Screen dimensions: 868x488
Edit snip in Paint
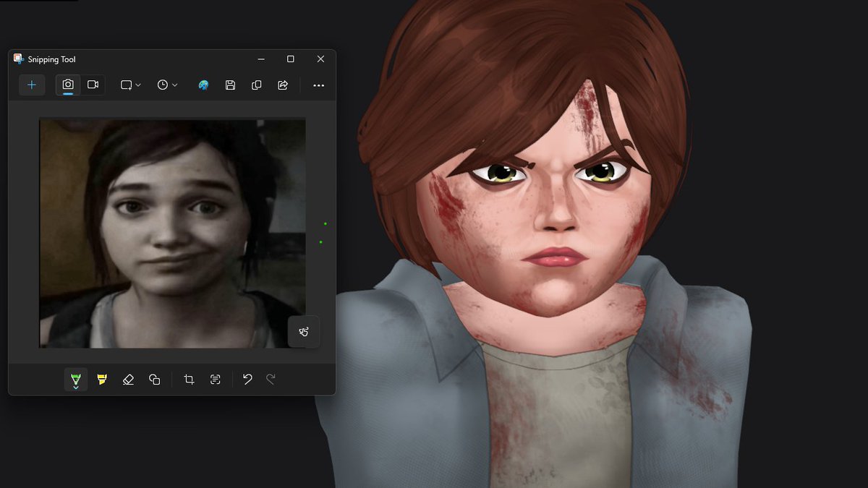click(x=204, y=85)
